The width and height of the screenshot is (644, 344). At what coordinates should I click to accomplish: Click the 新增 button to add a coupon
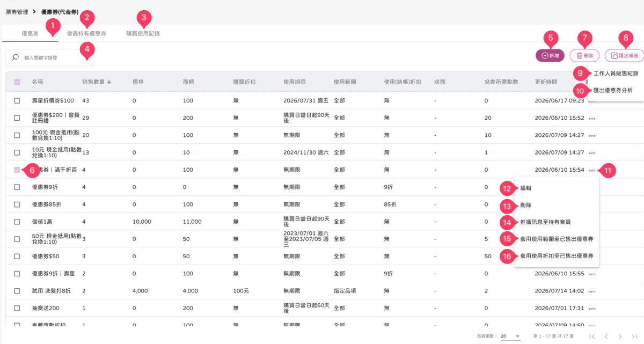tap(550, 55)
